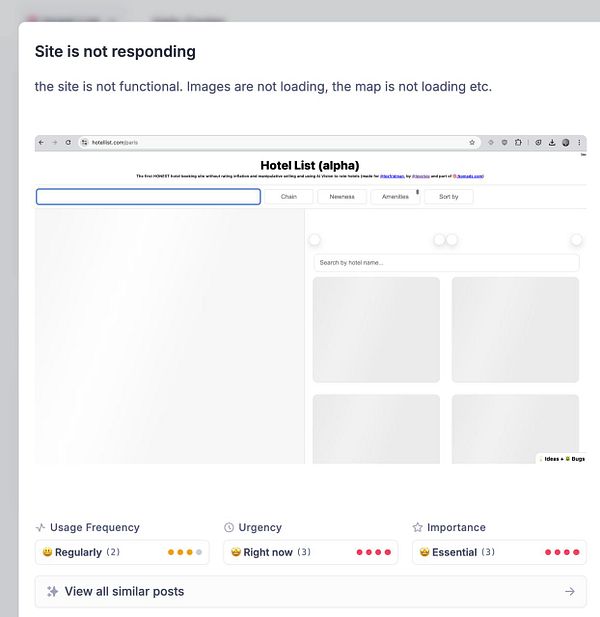Click the 'Importance' label

[x=456, y=528]
